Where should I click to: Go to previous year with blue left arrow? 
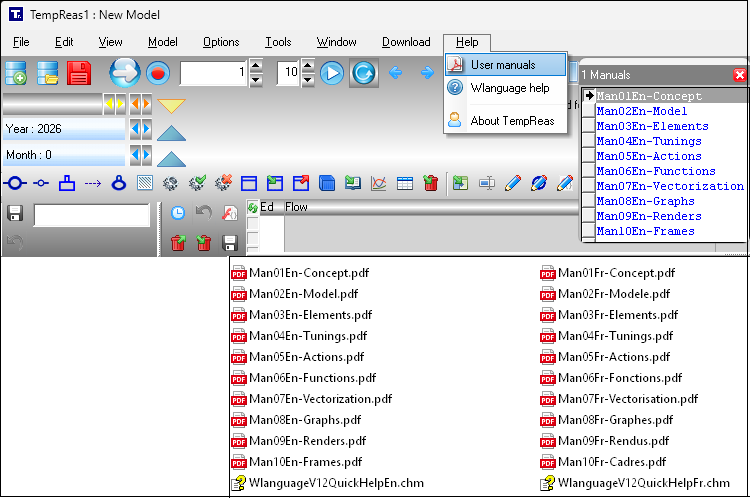coord(135,129)
